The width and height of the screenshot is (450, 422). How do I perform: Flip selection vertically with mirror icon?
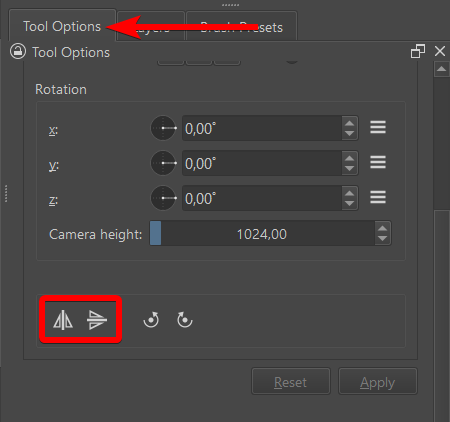click(97, 320)
